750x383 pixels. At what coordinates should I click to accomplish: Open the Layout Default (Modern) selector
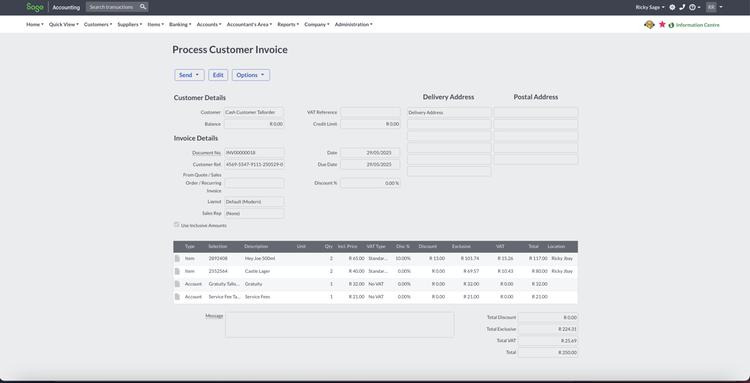pyautogui.click(x=254, y=202)
